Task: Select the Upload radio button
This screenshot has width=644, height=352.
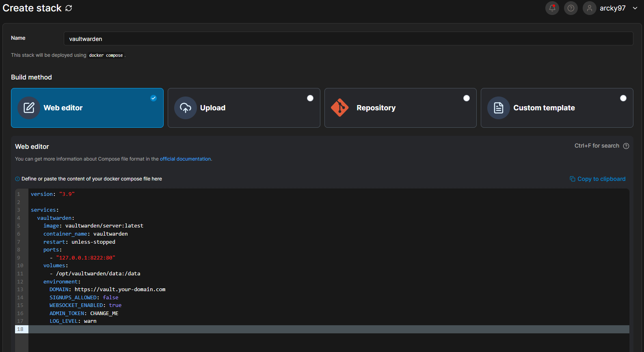Action: pyautogui.click(x=310, y=98)
